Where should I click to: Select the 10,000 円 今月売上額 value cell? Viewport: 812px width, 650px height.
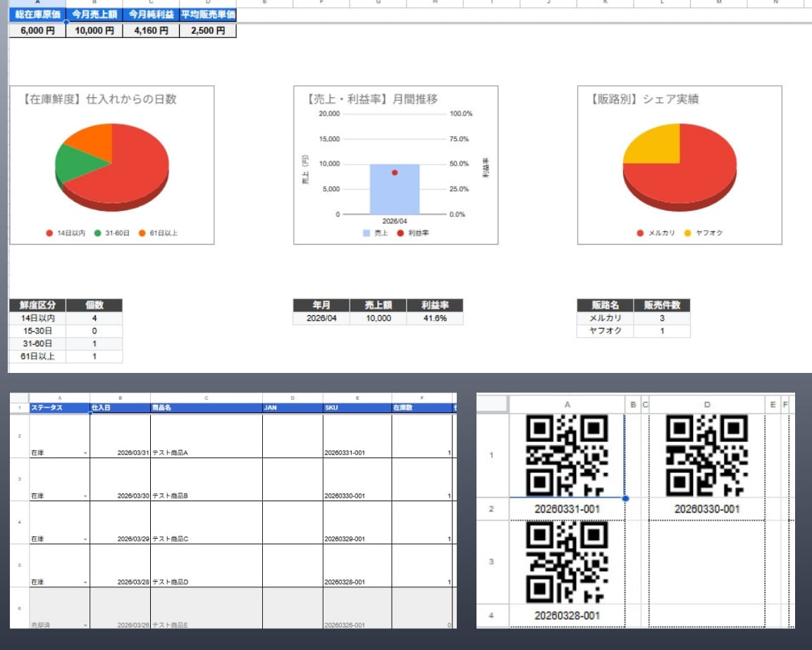tap(94, 30)
